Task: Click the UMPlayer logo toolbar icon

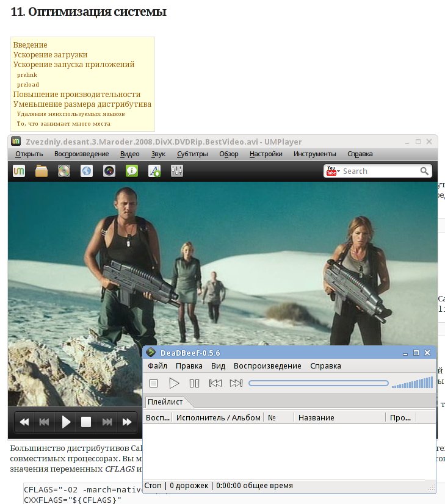Action: click(19, 171)
